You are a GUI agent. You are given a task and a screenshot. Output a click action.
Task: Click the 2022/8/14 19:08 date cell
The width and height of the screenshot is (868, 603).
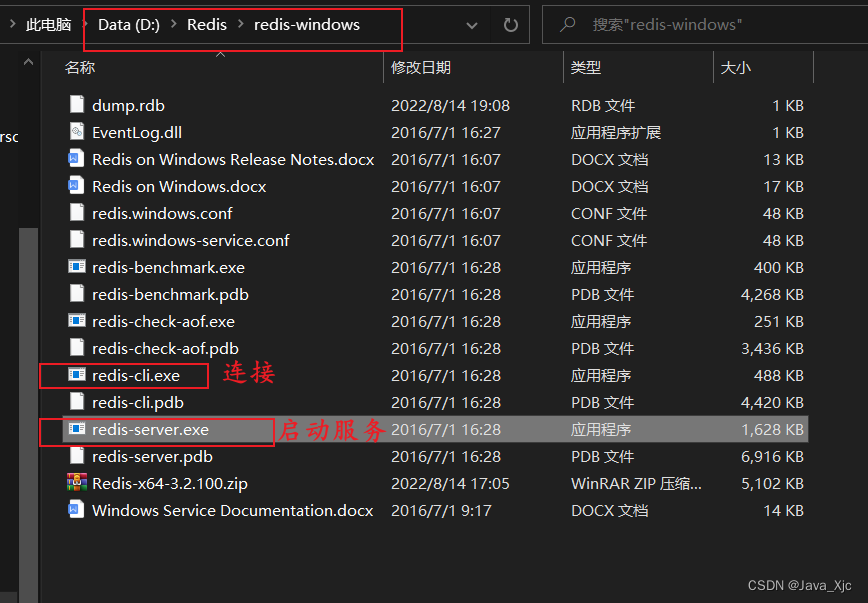coord(451,105)
